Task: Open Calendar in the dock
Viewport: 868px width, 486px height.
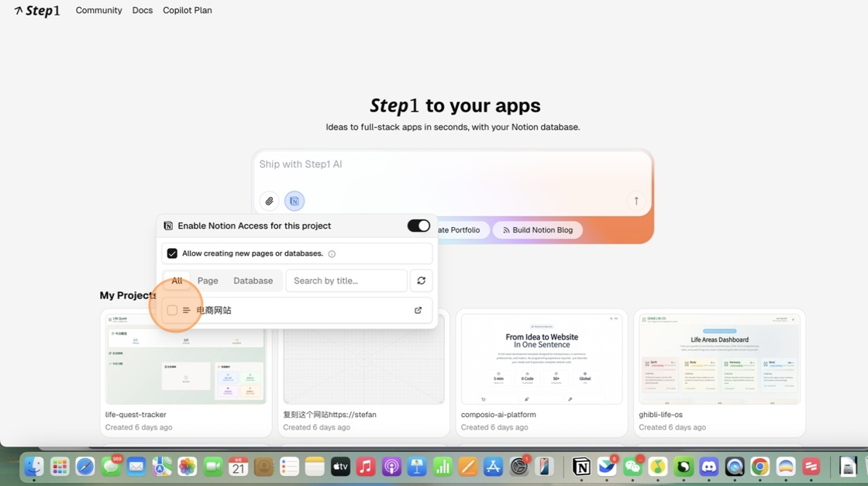Action: click(x=238, y=467)
